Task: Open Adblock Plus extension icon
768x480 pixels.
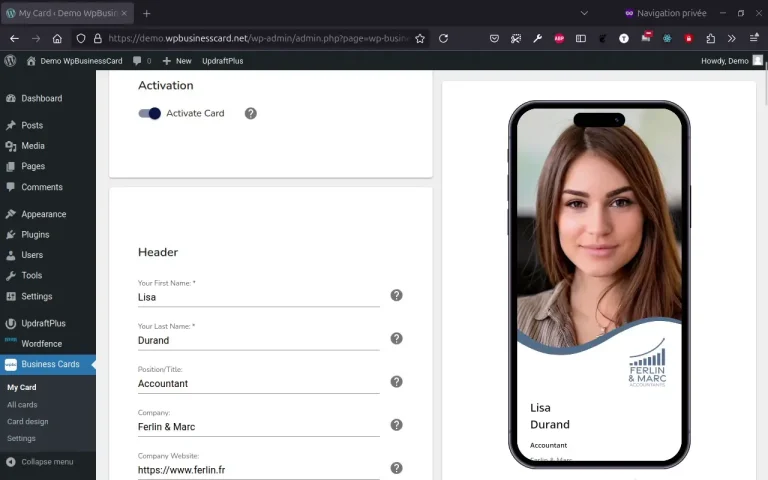Action: (559, 38)
